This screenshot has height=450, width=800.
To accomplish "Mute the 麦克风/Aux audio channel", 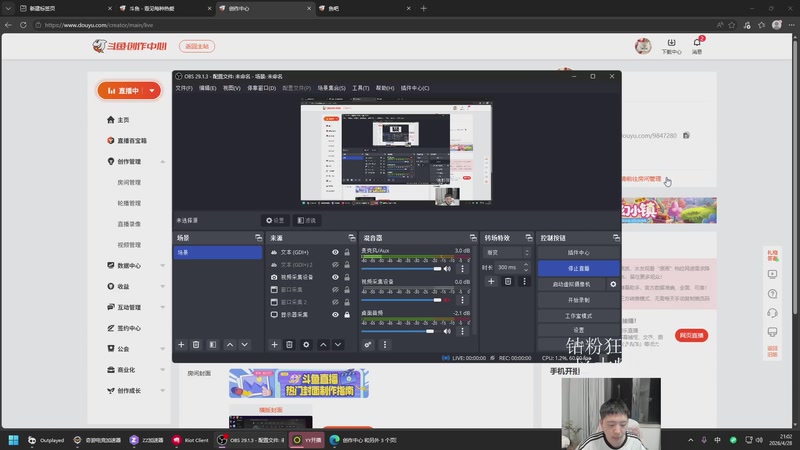I will point(447,269).
